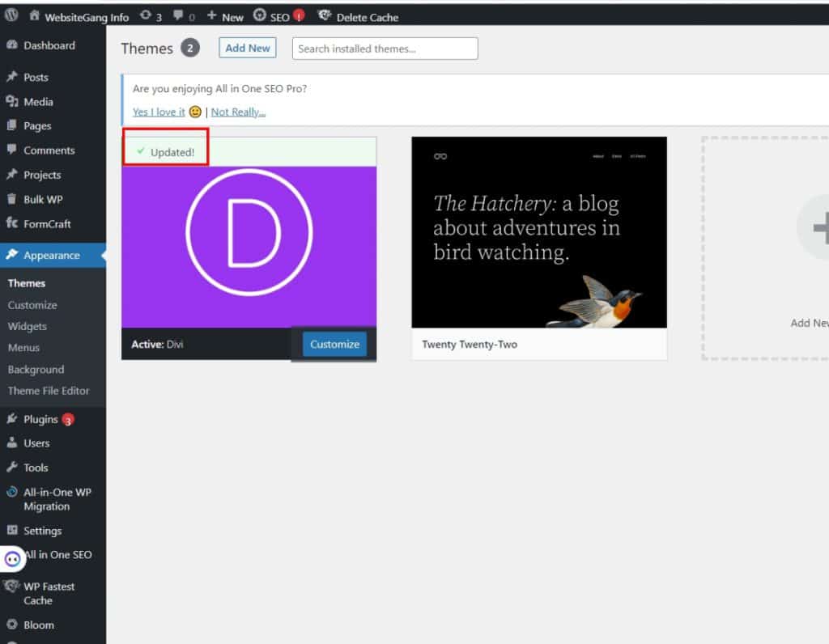This screenshot has width=829, height=644.
Task: Open the Background submenu item
Action: [36, 369]
